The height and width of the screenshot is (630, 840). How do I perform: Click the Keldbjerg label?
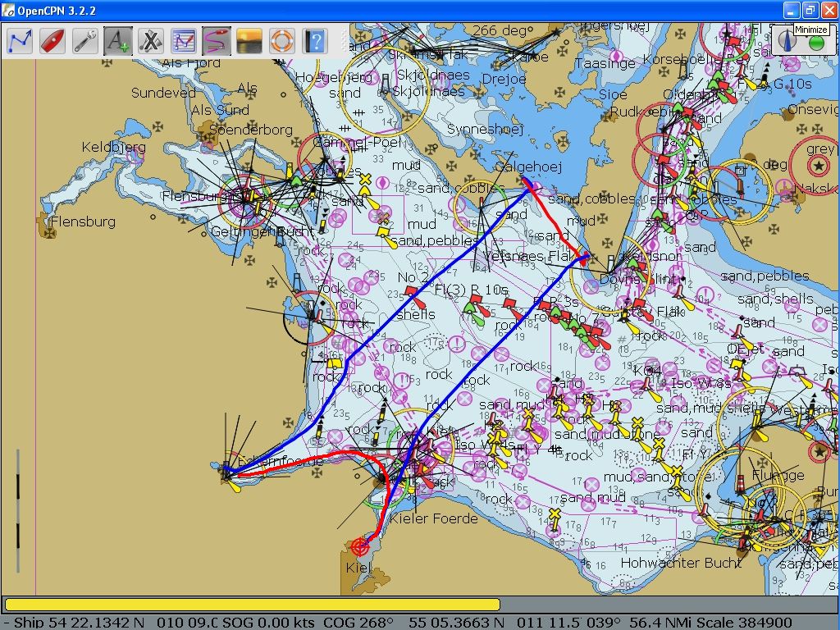point(113,147)
